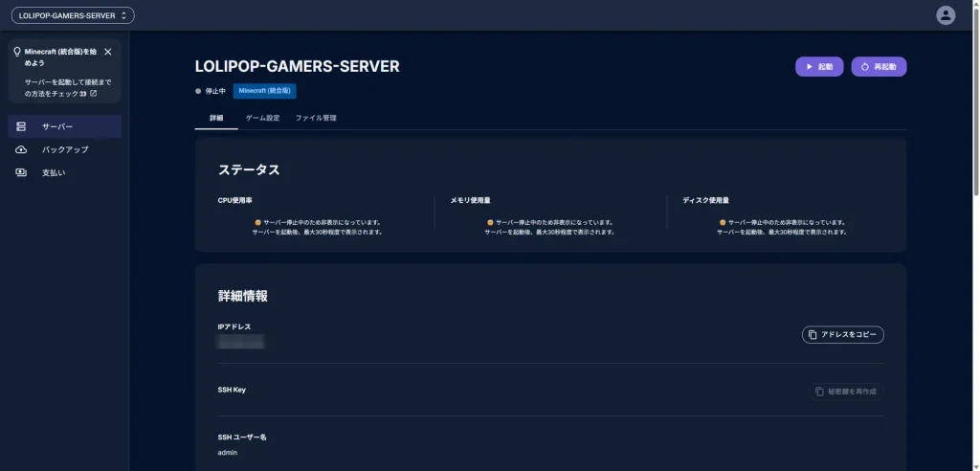The width and height of the screenshot is (980, 471).
Task: Click the disabled 秘密鍵を再作成 button
Action: click(x=846, y=392)
